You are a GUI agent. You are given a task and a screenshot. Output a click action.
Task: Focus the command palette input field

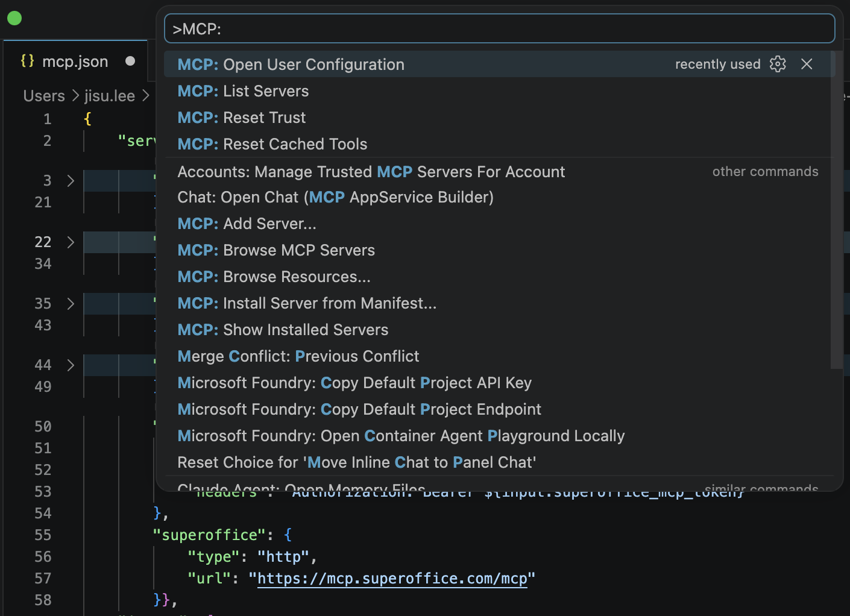coord(499,29)
